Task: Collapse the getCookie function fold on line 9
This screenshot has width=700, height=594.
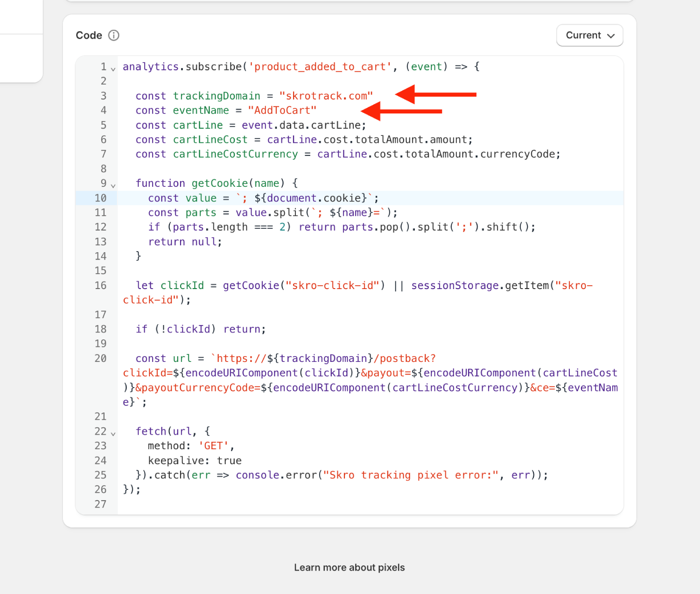Action: click(x=113, y=185)
